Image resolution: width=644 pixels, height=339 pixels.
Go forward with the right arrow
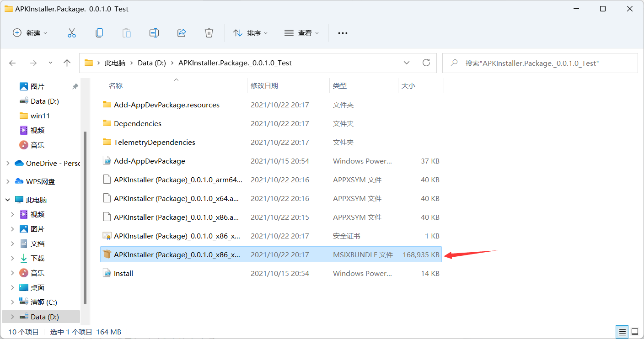[x=33, y=63]
